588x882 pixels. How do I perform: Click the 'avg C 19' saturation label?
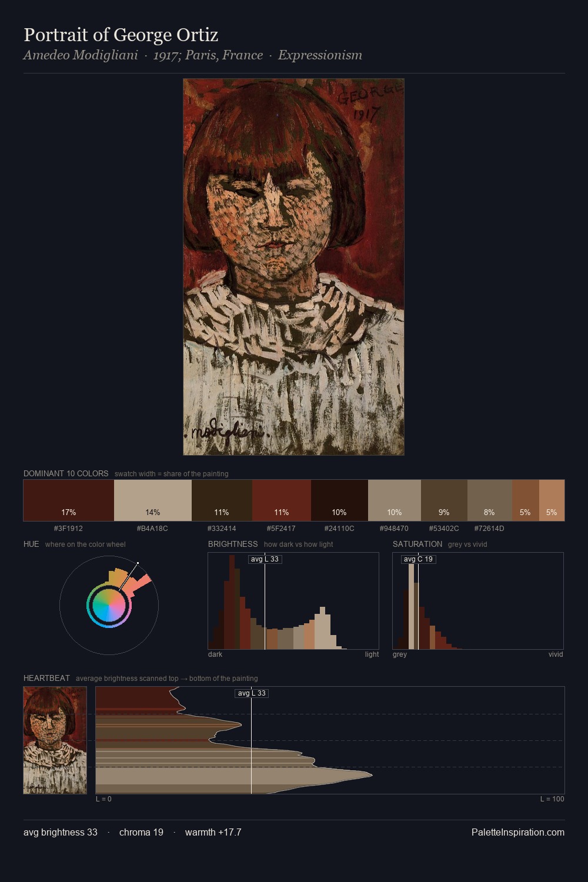tap(418, 559)
